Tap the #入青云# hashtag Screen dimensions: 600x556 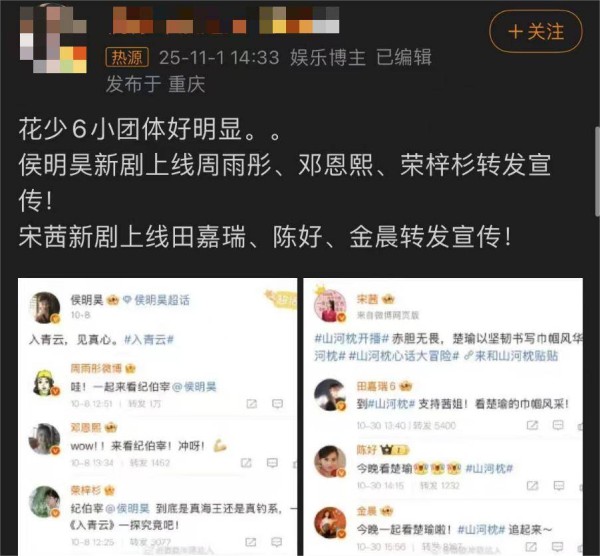149,339
